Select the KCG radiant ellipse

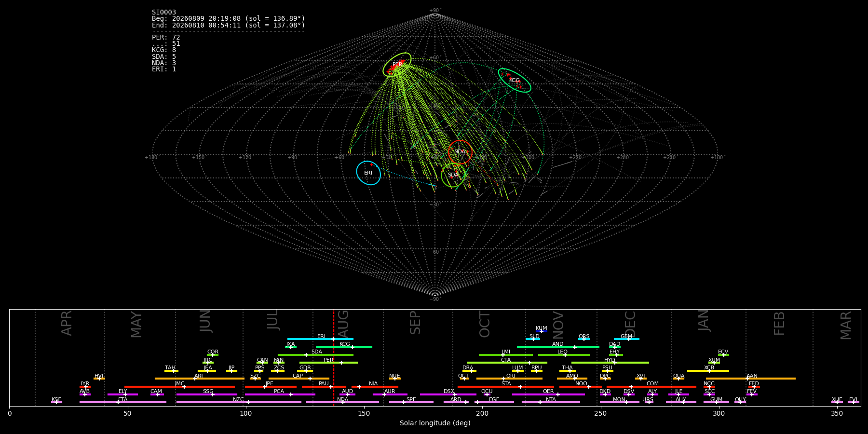tap(515, 81)
